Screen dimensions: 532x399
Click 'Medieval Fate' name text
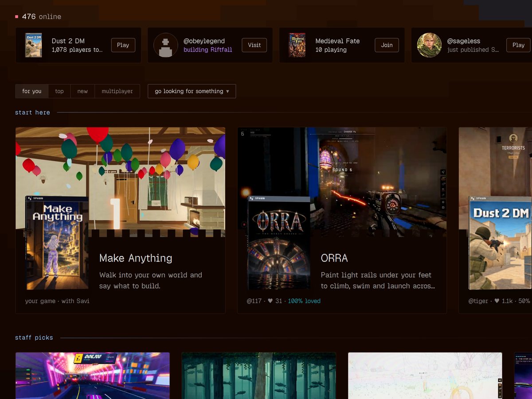point(337,41)
